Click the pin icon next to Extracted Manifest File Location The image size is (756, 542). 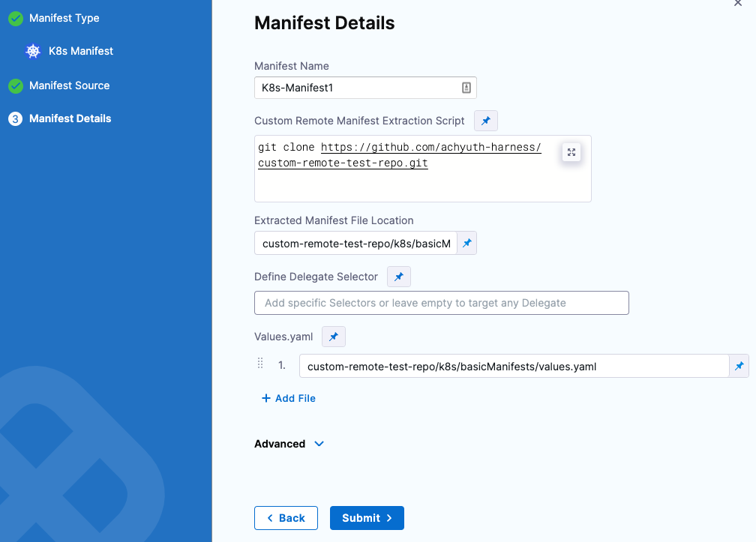[x=466, y=244]
